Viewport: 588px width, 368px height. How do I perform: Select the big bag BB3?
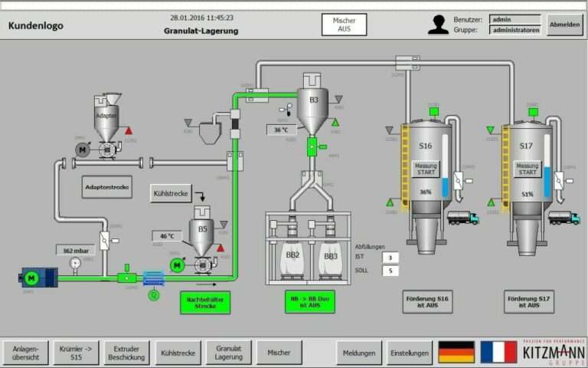tap(331, 260)
